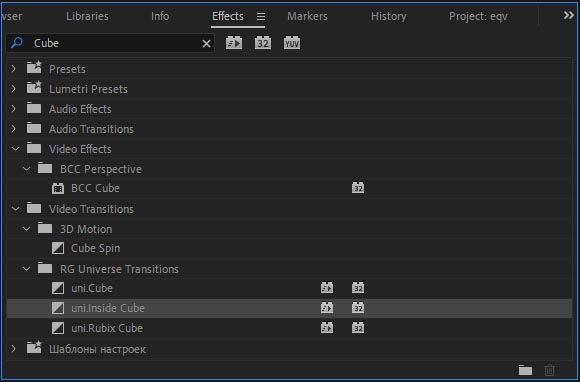Clear the Cube search text

pyautogui.click(x=206, y=44)
